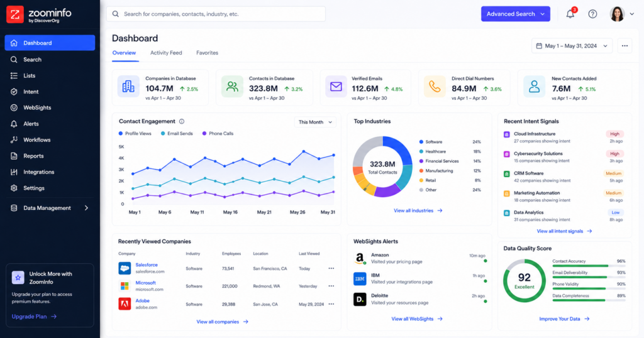Toggle the Profile Views chart legend

click(135, 133)
